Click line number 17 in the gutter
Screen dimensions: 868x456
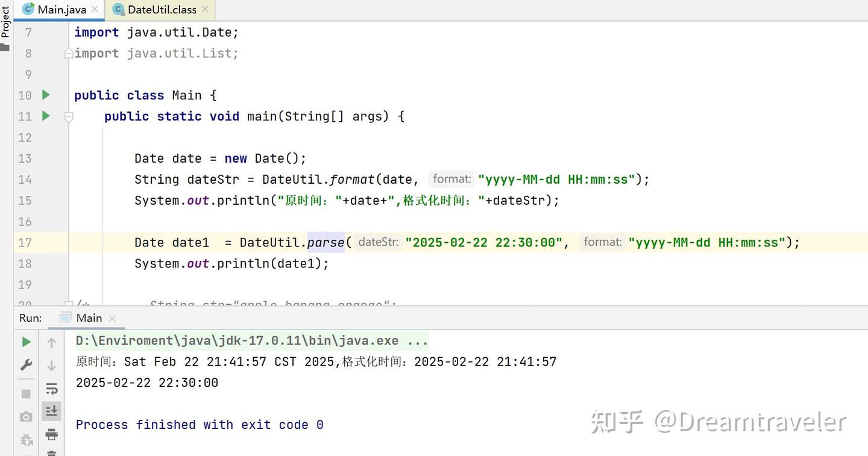tap(25, 242)
